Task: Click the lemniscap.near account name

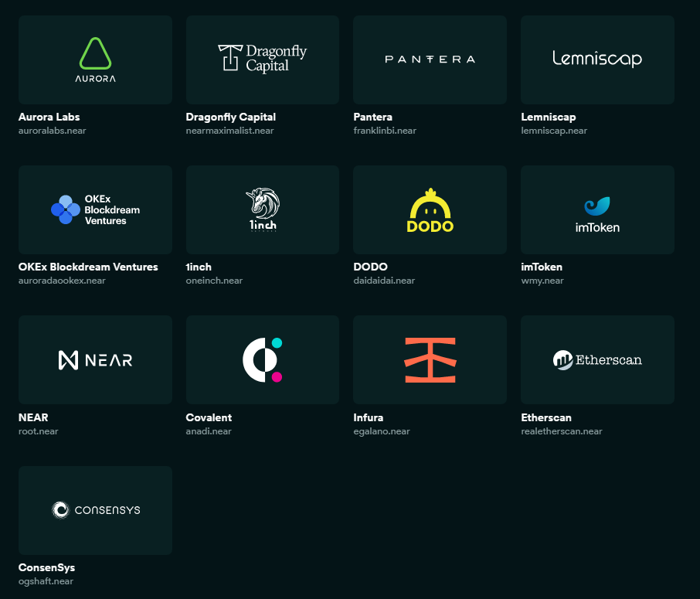Action: coord(554,131)
